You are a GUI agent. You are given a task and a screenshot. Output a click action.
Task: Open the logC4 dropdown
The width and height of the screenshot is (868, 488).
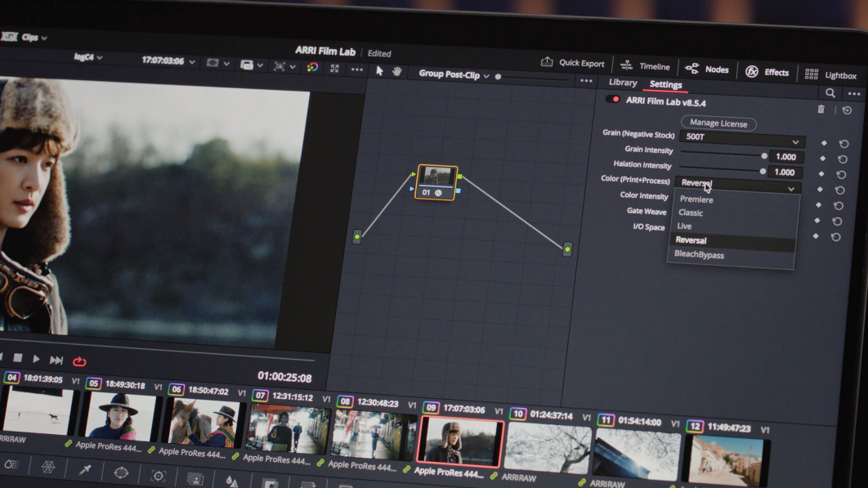click(x=87, y=57)
